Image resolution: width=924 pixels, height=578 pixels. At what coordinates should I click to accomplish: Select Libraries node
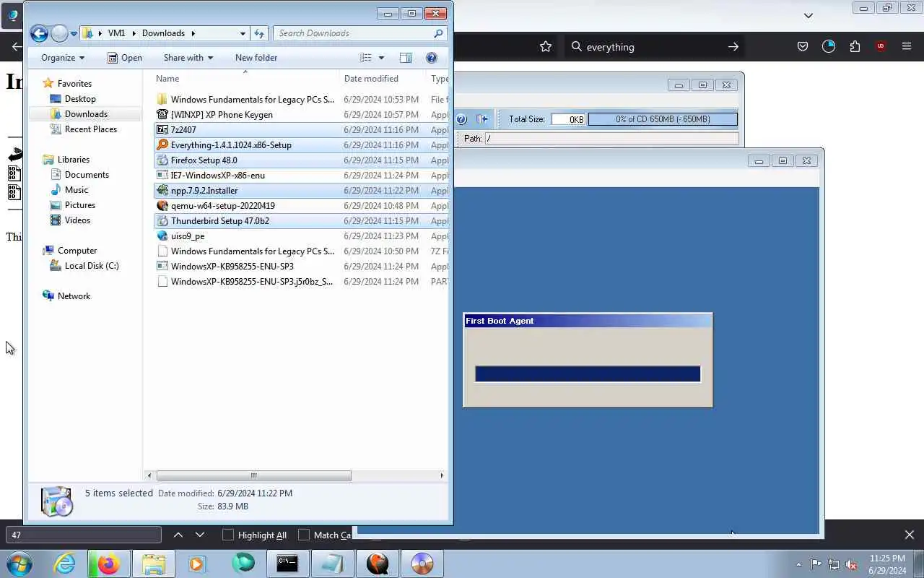(x=74, y=160)
